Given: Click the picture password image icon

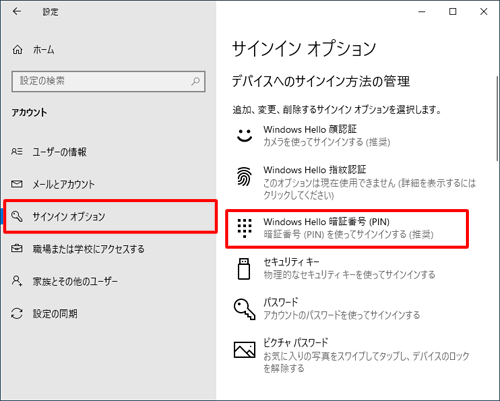Looking at the screenshot, I should [245, 350].
